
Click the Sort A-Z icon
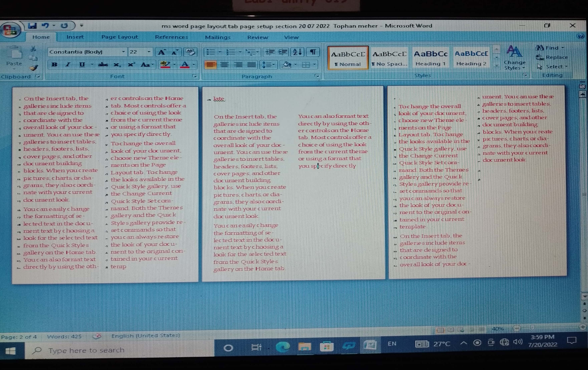coord(298,52)
